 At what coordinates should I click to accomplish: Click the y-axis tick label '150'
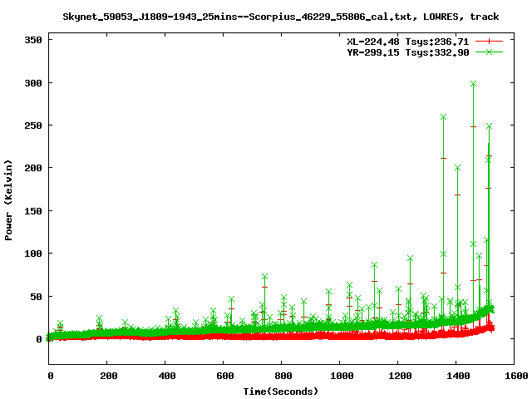tap(33, 211)
